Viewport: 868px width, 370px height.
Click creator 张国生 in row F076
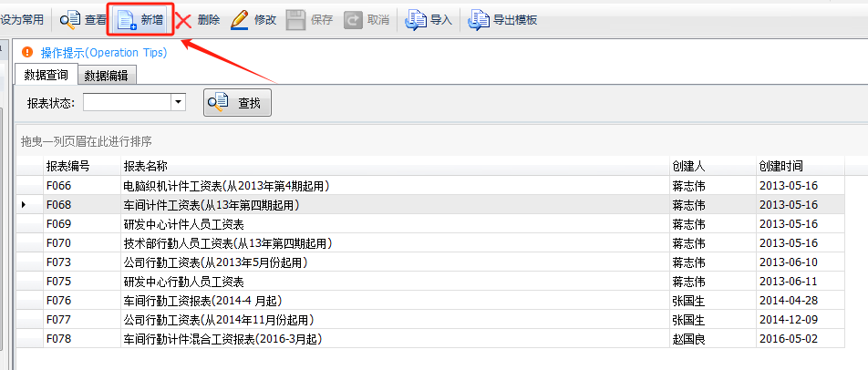(x=688, y=301)
